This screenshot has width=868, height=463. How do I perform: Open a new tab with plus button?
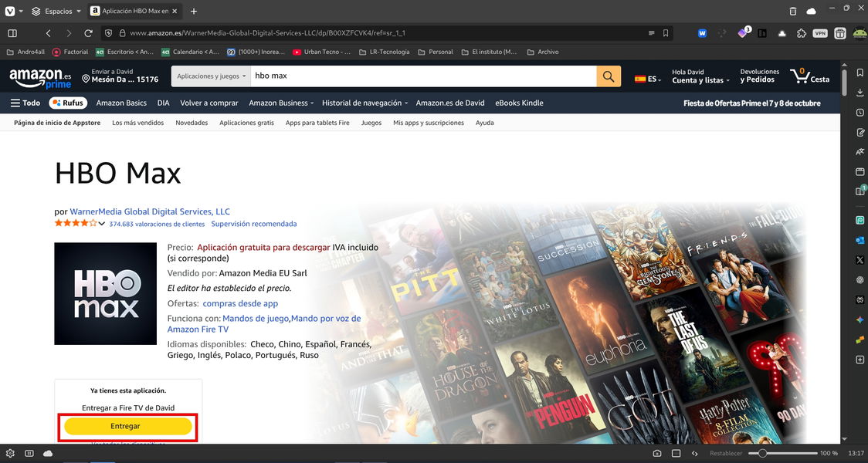(x=194, y=11)
